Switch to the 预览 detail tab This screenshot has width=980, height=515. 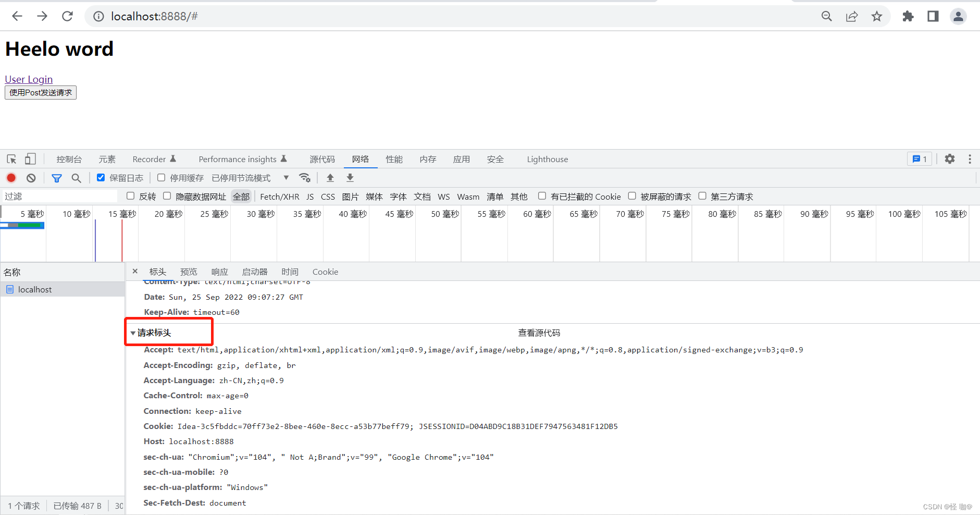pyautogui.click(x=189, y=272)
